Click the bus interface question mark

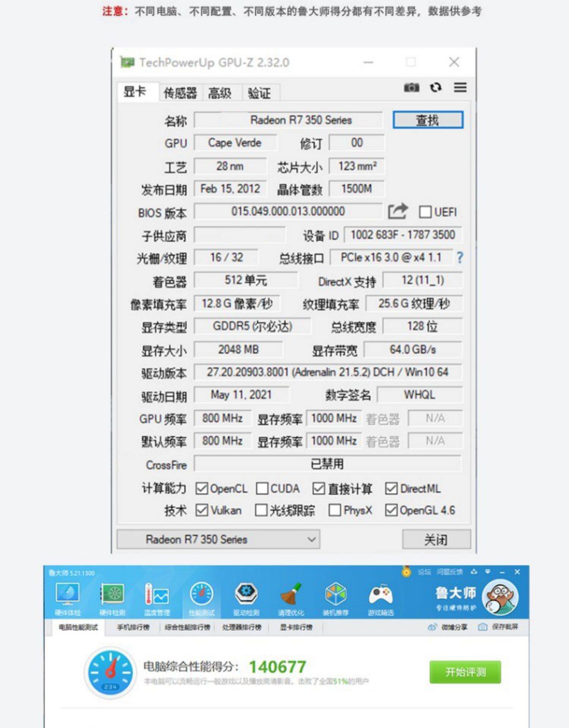460,258
